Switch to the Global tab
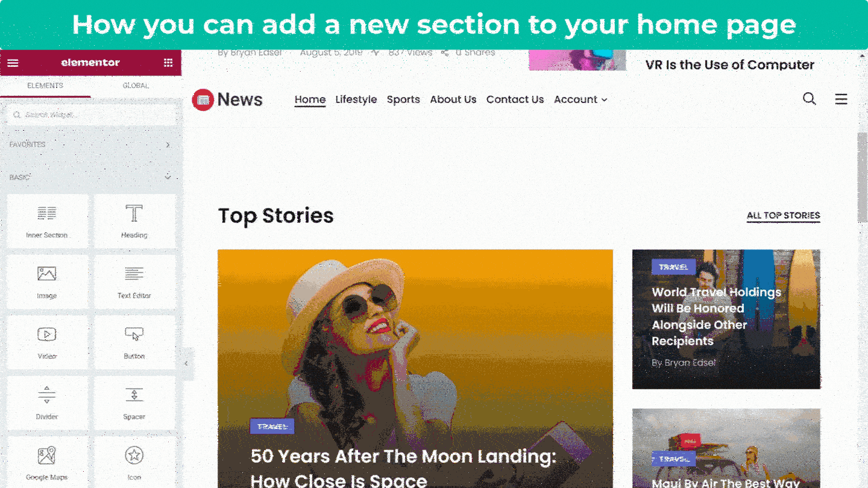This screenshot has width=868, height=488. pos(136,86)
